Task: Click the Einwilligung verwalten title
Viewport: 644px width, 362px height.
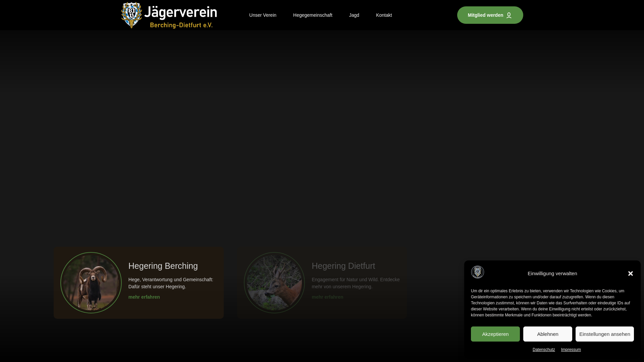Action: pyautogui.click(x=552, y=274)
